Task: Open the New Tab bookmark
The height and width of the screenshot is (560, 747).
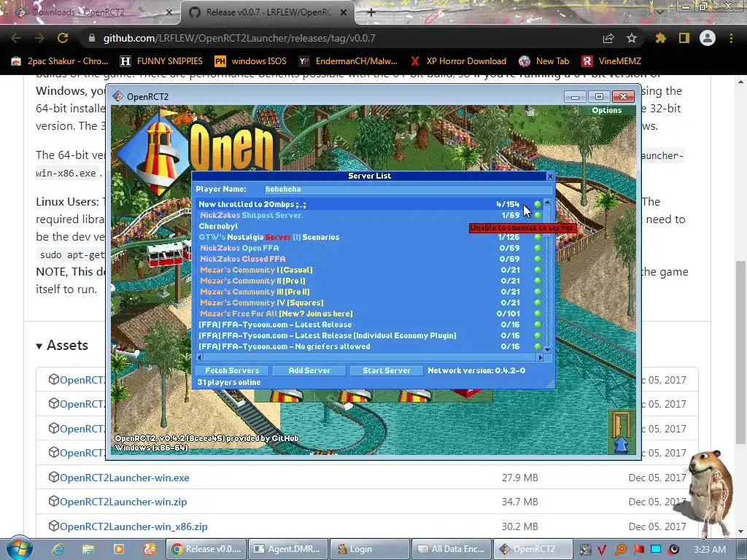Action: click(544, 61)
